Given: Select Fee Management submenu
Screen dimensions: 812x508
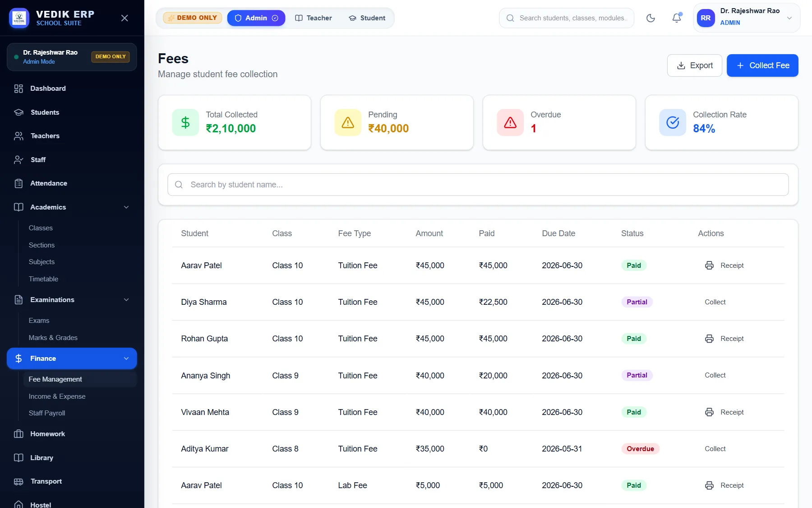Looking at the screenshot, I should click(x=80, y=379).
